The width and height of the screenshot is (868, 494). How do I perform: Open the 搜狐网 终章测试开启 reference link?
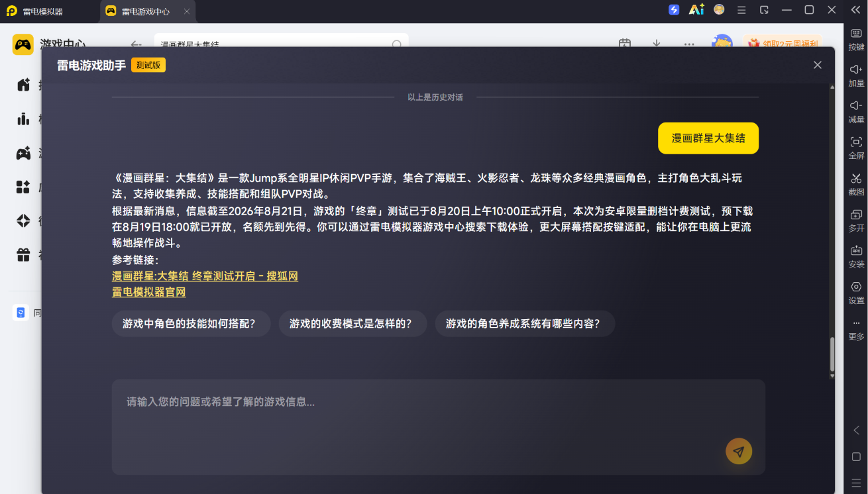point(205,276)
